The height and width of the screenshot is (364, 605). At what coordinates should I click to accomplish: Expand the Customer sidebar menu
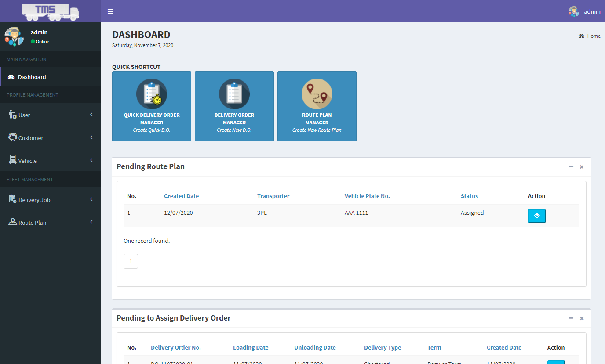[x=51, y=138]
